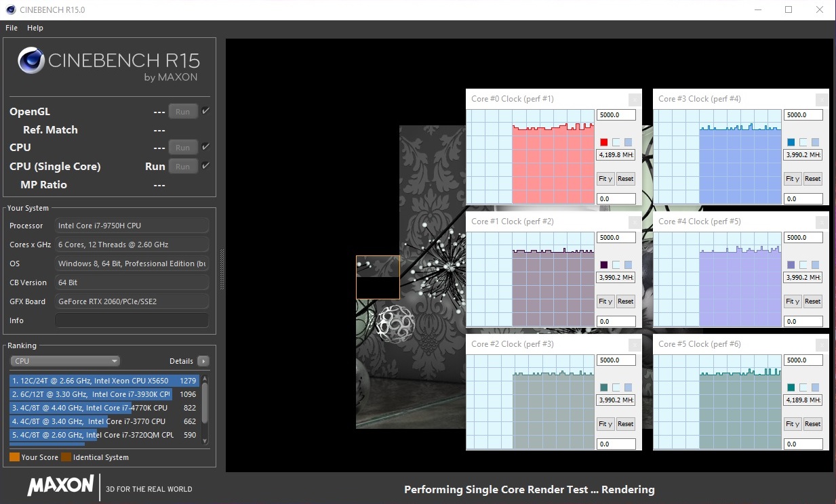
Task: Pick the medium blue fill swatch in Core #0
Action: 628,142
